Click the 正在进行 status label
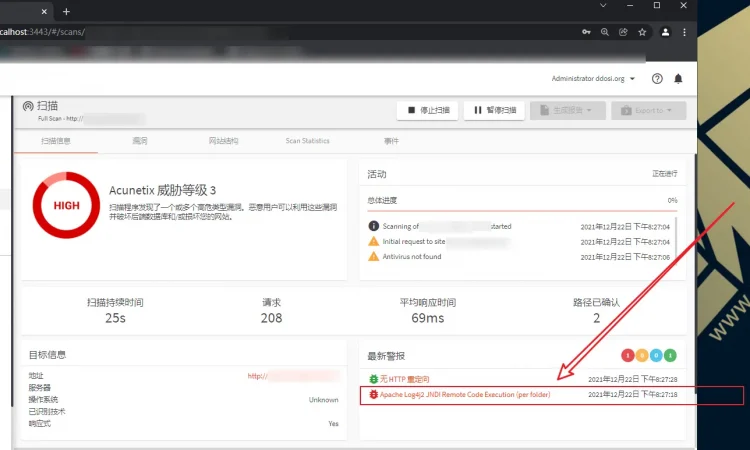 [665, 174]
